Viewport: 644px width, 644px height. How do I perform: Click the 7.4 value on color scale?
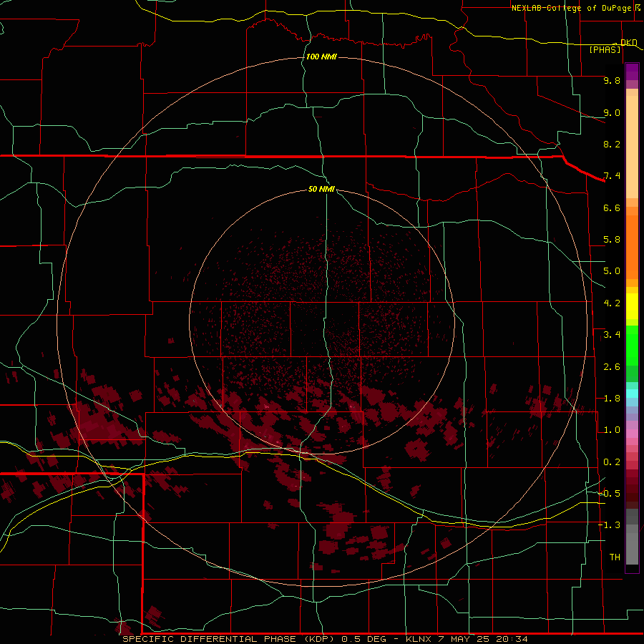point(612,176)
